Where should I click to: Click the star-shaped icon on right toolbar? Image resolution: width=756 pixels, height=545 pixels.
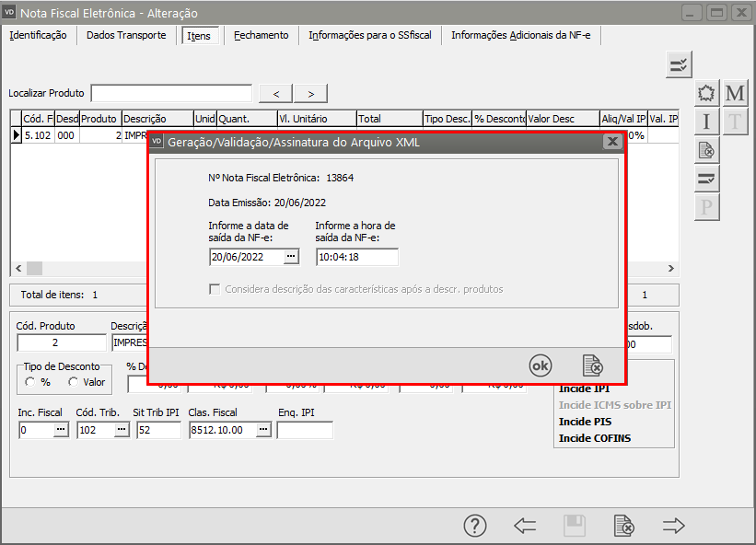point(706,93)
